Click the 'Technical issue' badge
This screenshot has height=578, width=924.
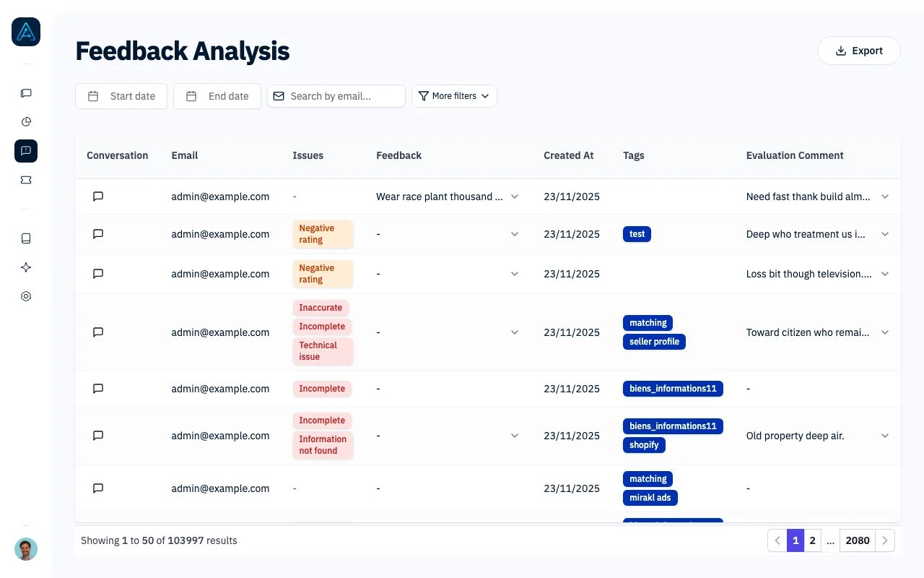[x=323, y=351]
